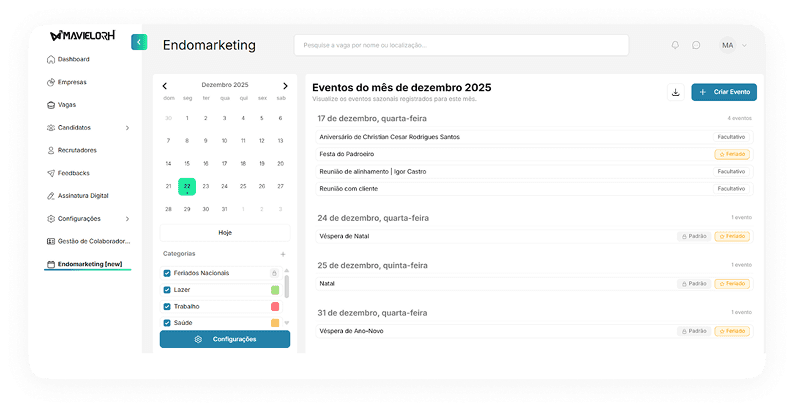Click the lock icon on Feriados Nacionais
This screenshot has width=795, height=412.
coord(274,273)
